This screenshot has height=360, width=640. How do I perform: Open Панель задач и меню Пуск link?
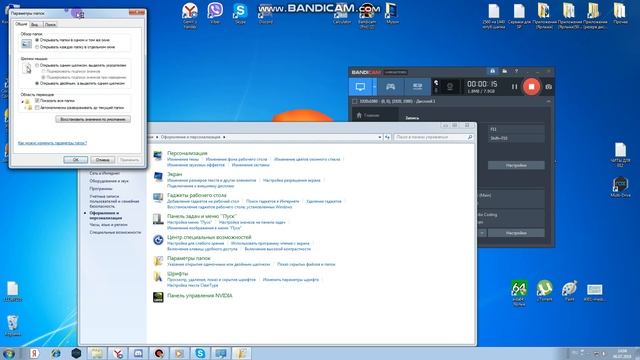click(202, 216)
